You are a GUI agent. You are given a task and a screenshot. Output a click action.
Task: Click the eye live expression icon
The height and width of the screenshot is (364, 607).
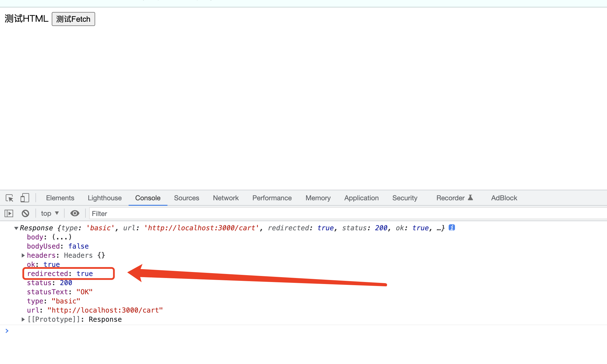click(x=75, y=213)
